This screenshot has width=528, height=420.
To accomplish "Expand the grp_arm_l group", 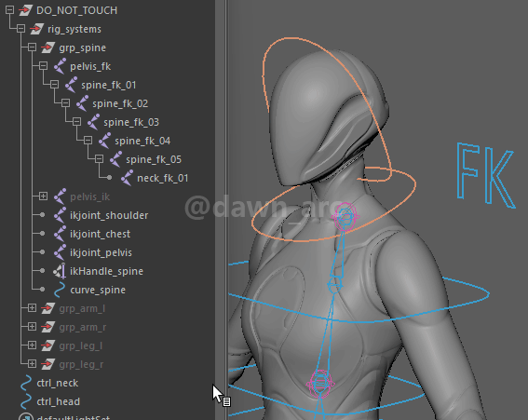I will point(32,308).
